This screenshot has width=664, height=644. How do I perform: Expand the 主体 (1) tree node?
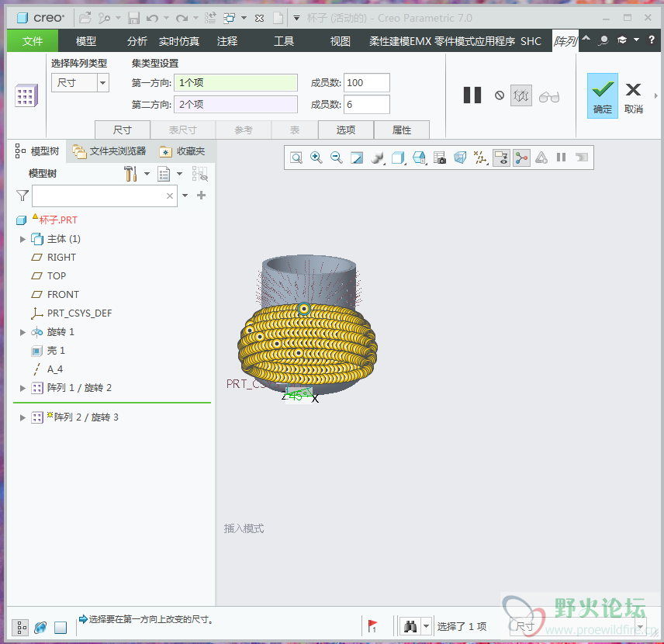(x=22, y=240)
